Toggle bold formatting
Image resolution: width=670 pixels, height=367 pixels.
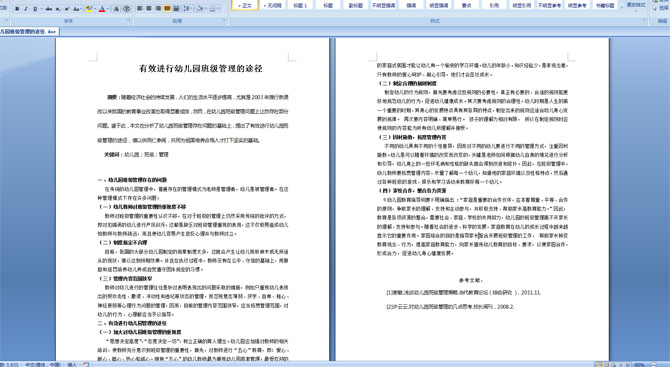pyautogui.click(x=17, y=9)
